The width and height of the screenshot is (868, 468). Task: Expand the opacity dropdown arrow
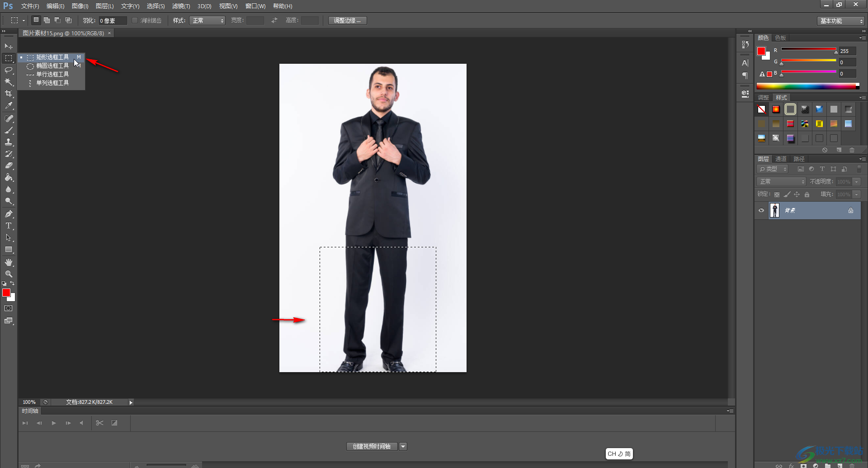pos(856,182)
